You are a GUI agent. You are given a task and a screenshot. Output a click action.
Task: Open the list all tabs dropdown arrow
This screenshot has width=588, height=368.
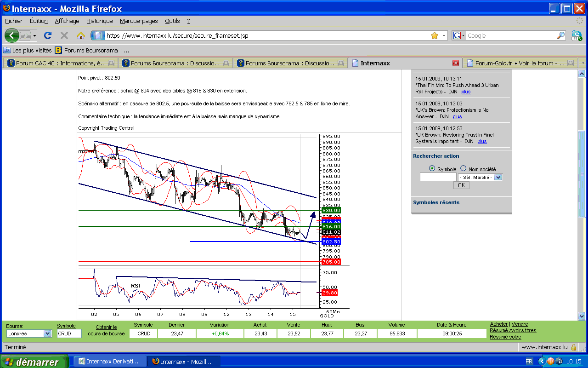583,63
